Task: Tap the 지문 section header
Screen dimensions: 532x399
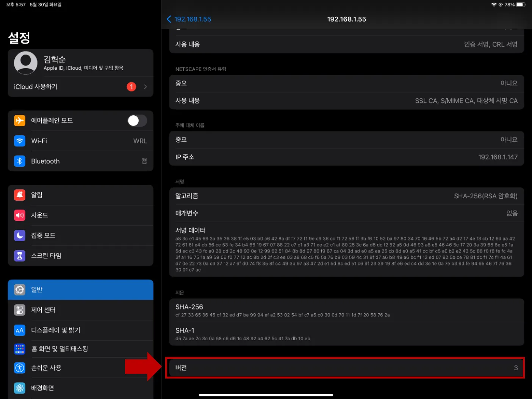Action: tap(180, 292)
